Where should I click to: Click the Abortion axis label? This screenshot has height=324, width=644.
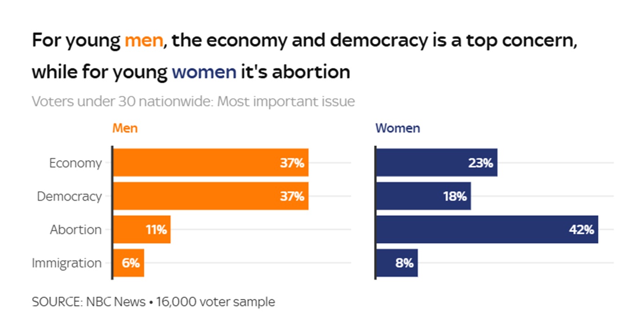tap(76, 230)
